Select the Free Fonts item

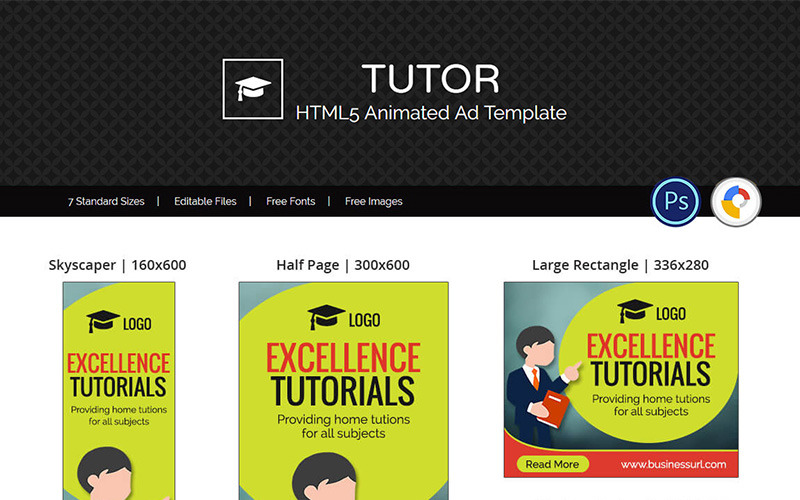click(290, 202)
